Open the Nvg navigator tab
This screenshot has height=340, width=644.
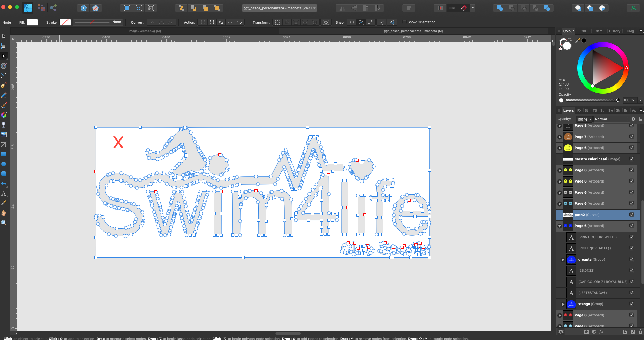[630, 31]
